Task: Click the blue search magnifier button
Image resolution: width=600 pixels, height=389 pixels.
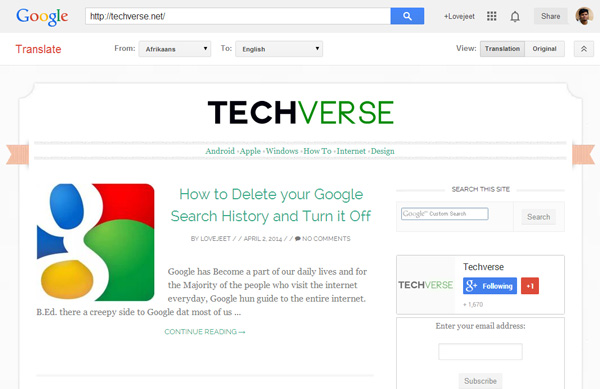Action: click(407, 16)
